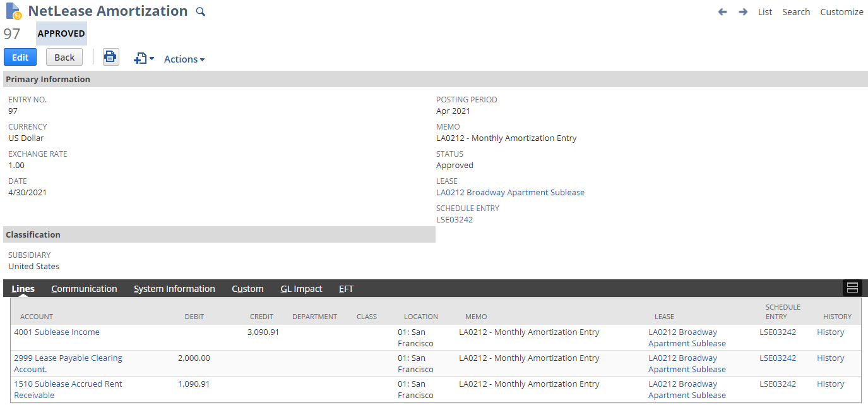Click the print icon
Image resolution: width=868 pixels, height=412 pixels.
click(x=110, y=57)
